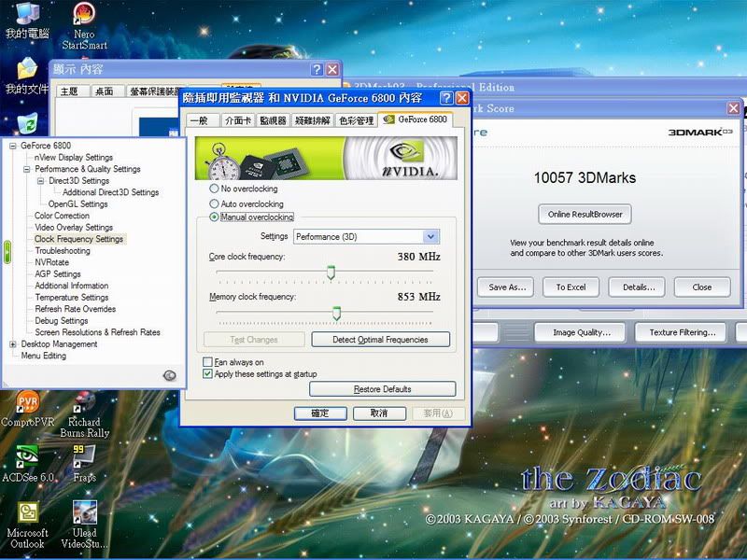
Task: Collapse Performance & Quality Settings node
Action: coord(27,169)
